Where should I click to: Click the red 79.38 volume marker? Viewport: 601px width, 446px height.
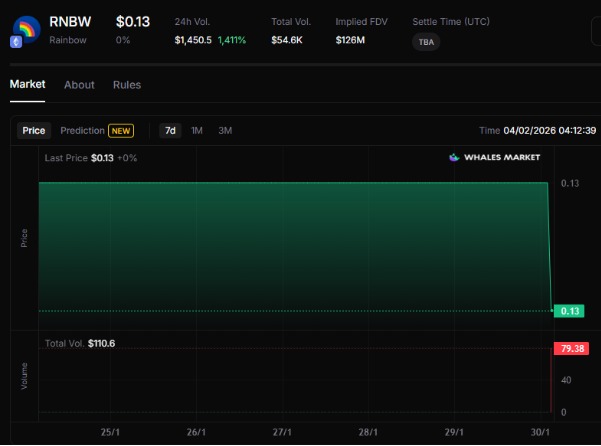point(571,348)
